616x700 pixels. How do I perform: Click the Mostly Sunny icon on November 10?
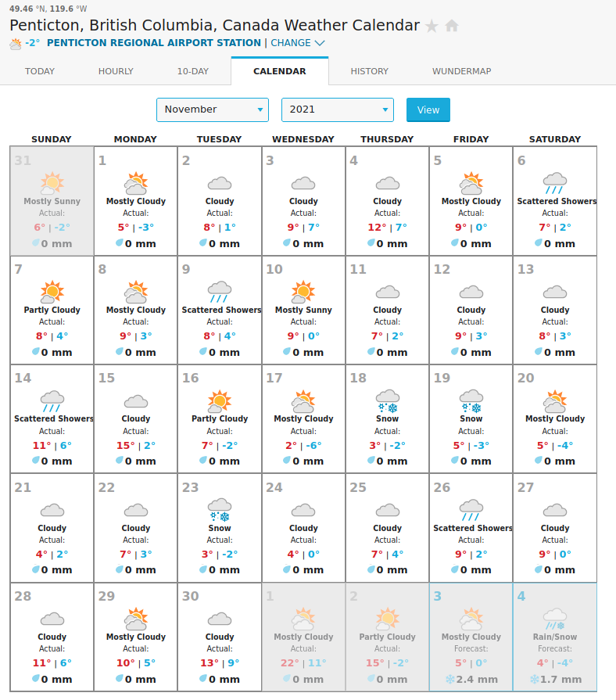pos(303,292)
